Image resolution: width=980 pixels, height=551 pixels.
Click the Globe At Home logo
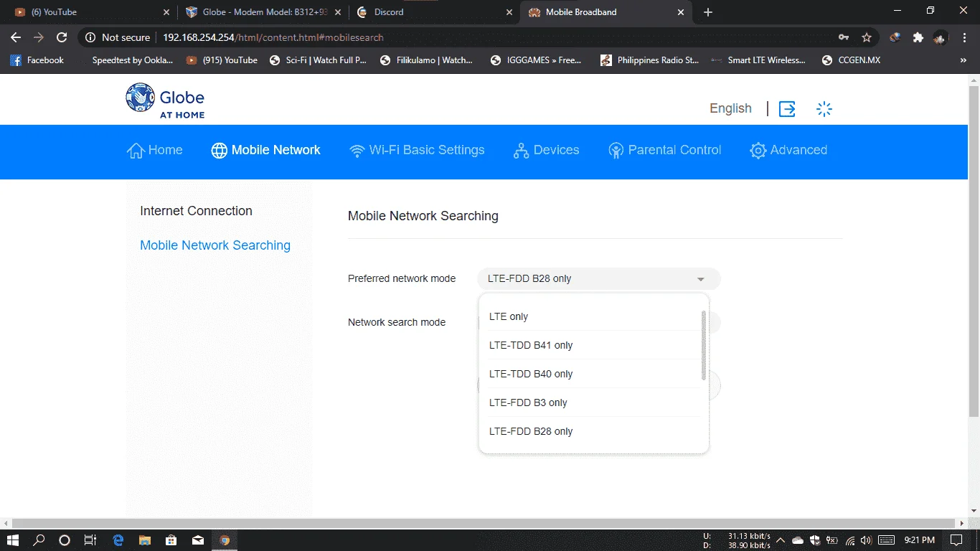pos(165,100)
